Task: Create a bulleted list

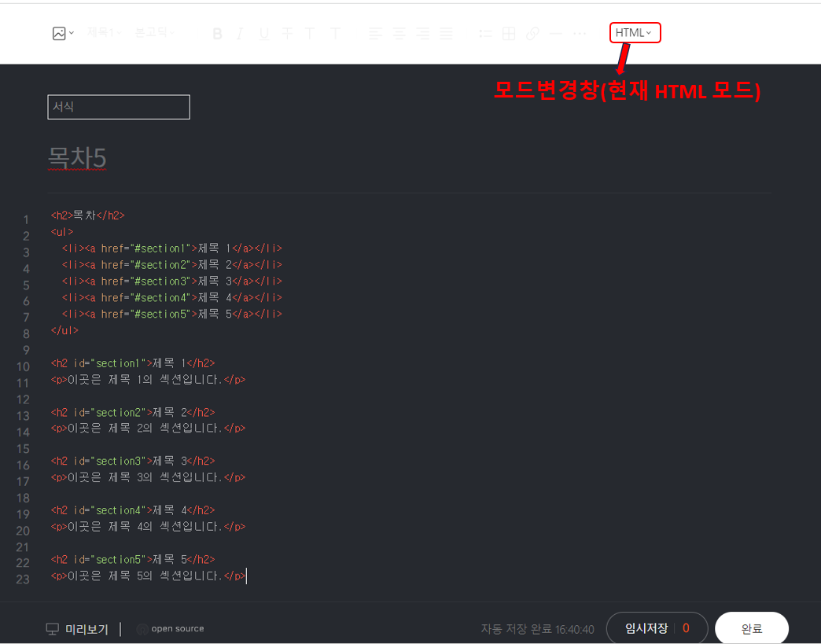Action: [x=485, y=33]
